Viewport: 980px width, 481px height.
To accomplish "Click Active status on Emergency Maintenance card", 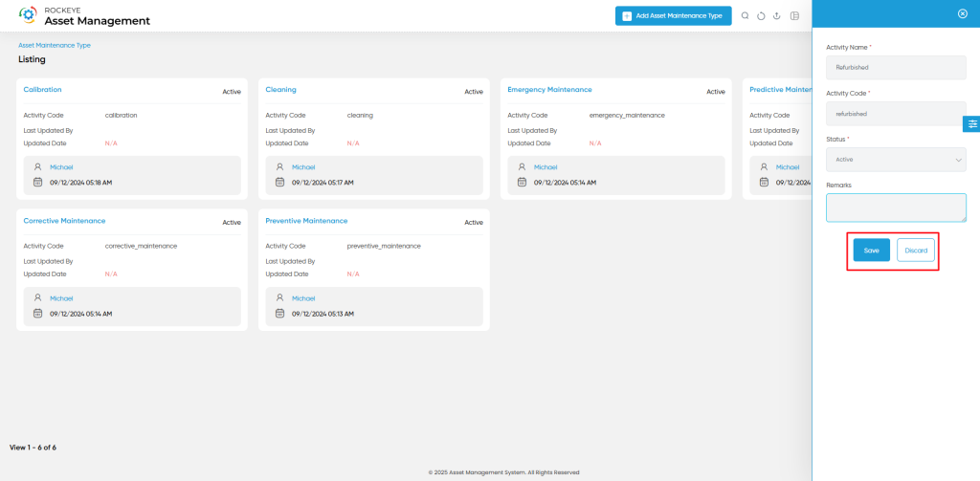I will pos(716,92).
